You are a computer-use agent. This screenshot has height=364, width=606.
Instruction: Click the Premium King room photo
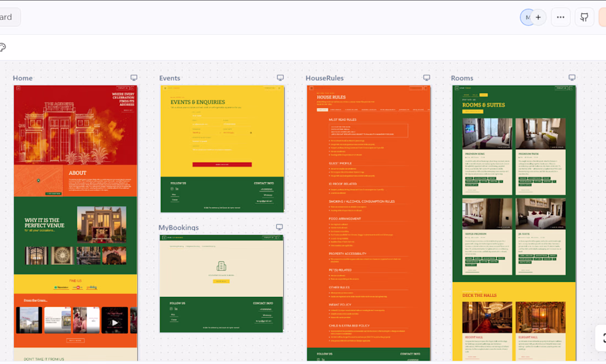pyautogui.click(x=487, y=134)
